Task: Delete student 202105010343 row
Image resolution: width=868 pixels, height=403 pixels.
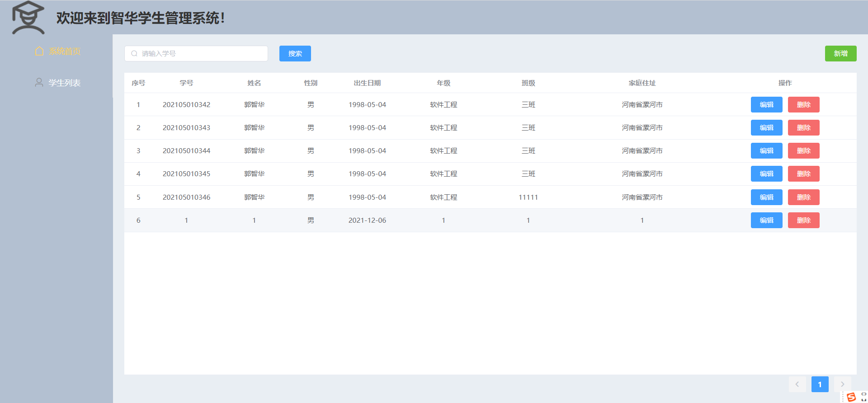Action: pos(804,127)
